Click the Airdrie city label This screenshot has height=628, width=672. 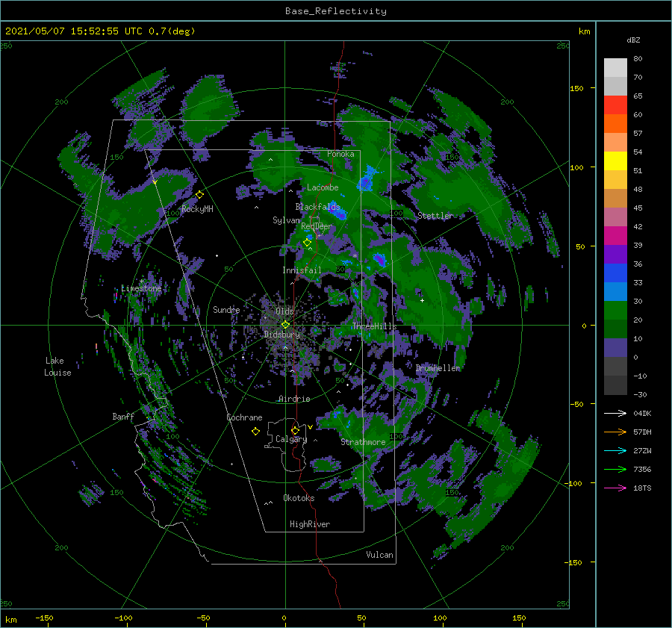[294, 399]
